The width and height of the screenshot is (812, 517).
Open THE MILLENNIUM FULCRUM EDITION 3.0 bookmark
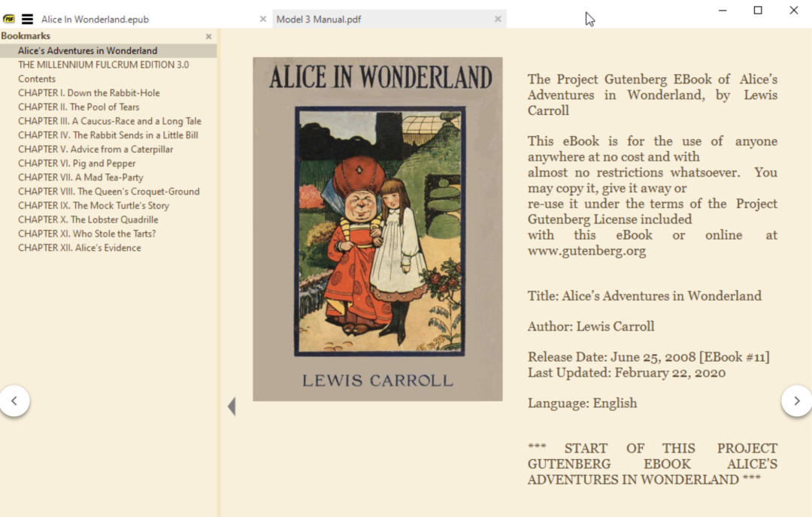click(x=104, y=65)
